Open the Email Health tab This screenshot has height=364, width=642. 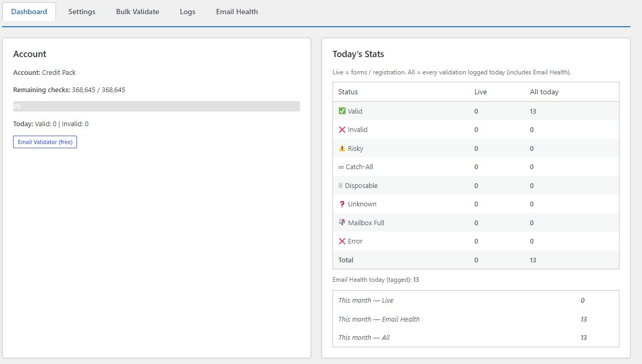[x=237, y=12]
